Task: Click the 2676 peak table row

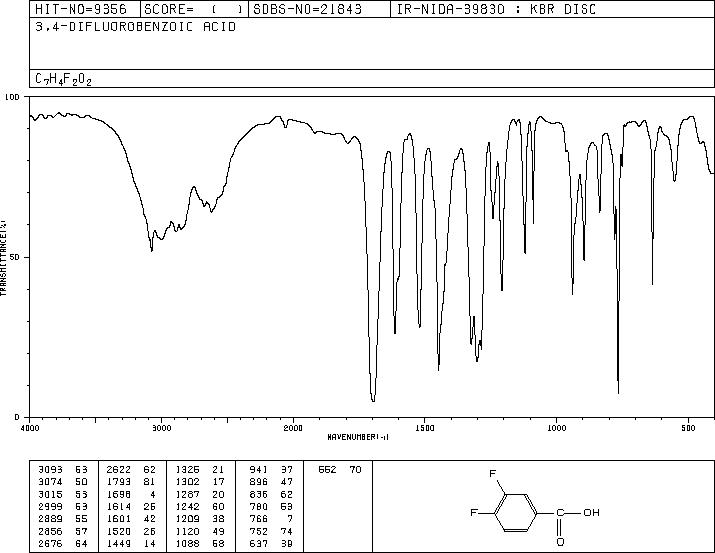Action: [x=63, y=544]
